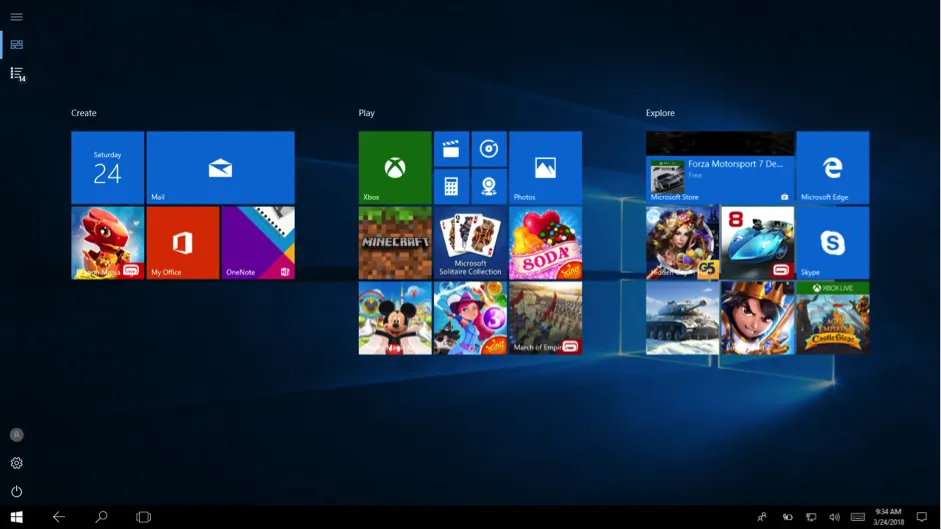
Task: Open the My Office tile
Action: pyautogui.click(x=182, y=243)
